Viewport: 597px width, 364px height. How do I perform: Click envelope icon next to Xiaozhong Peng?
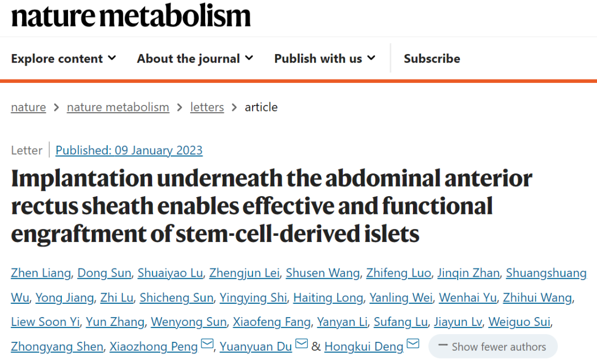[x=207, y=345]
